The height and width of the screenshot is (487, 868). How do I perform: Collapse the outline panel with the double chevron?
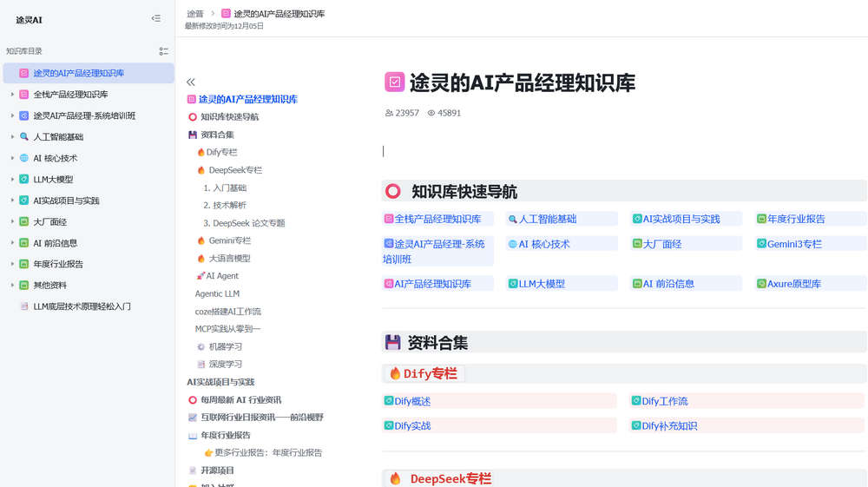pyautogui.click(x=190, y=82)
